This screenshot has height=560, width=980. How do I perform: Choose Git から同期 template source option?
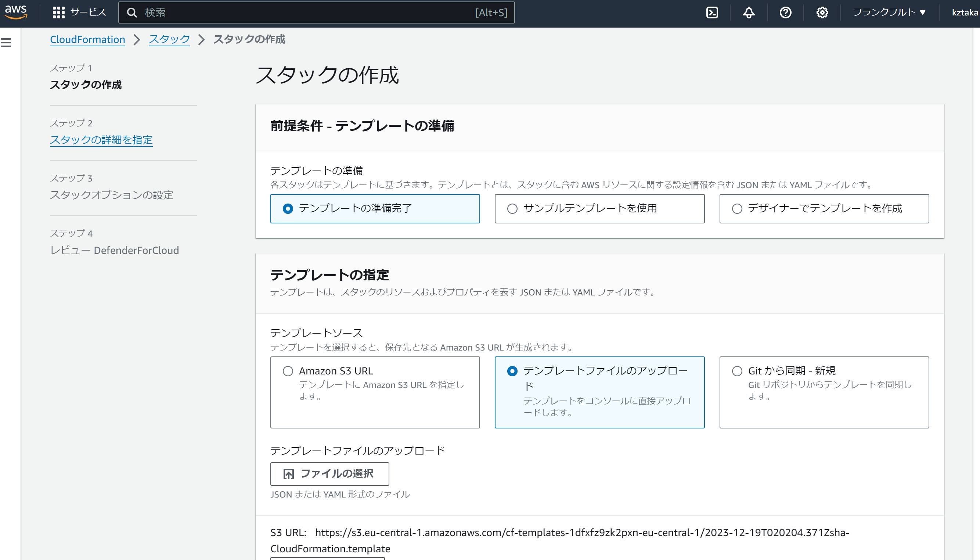[x=736, y=371]
